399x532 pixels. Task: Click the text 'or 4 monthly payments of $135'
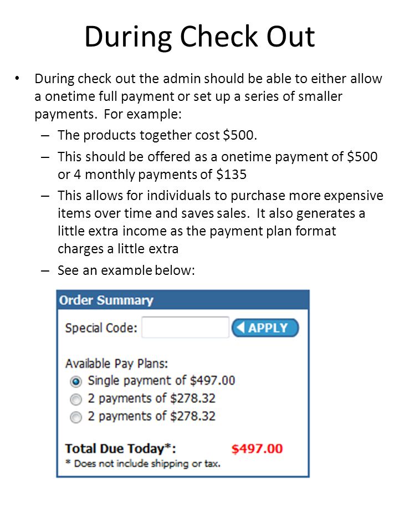click(152, 175)
